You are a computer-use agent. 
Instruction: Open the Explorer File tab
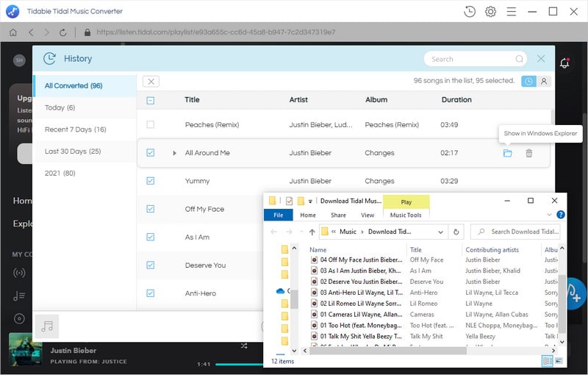pos(279,215)
